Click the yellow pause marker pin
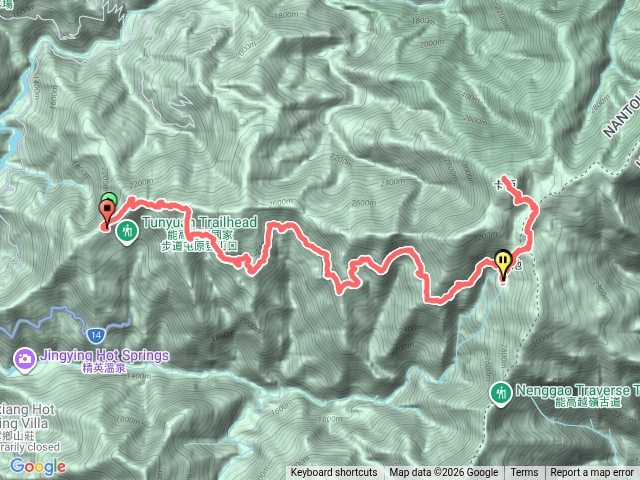The width and height of the screenshot is (640, 480). (x=503, y=263)
